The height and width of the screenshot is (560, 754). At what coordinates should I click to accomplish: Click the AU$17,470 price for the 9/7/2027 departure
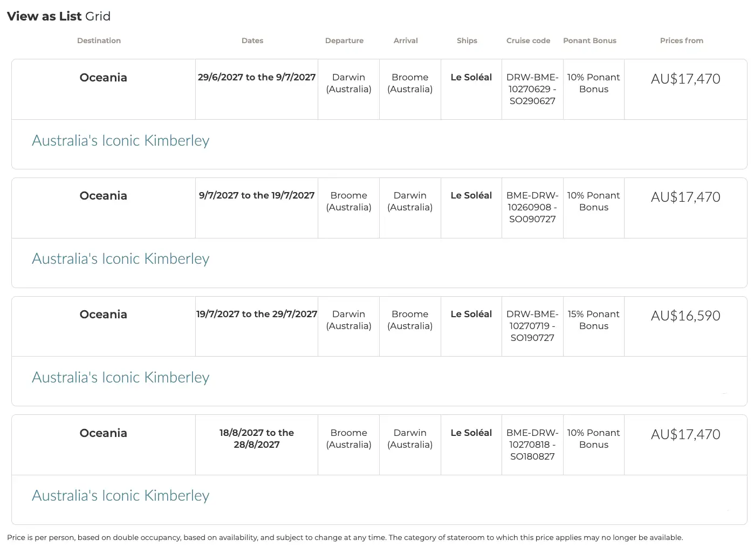pos(686,197)
